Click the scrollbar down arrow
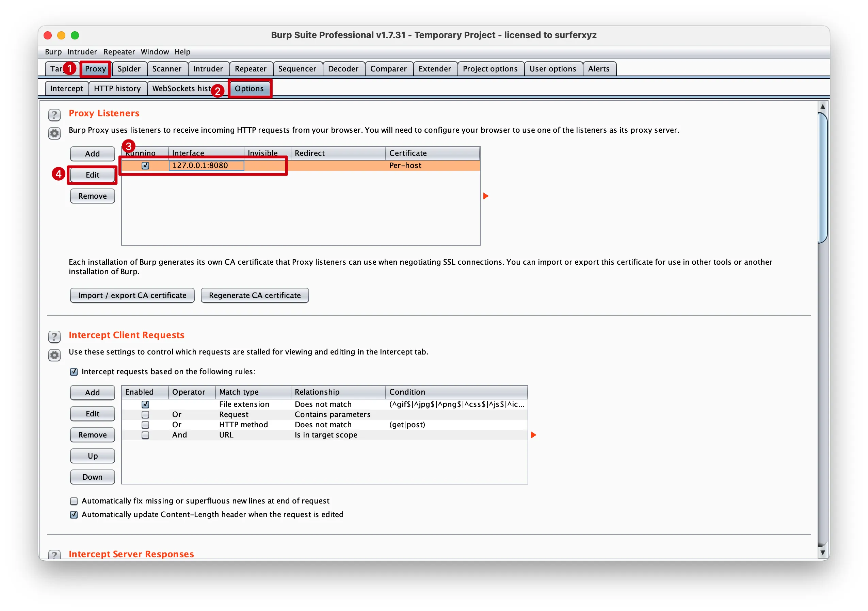Screen dimensions: 868x611 (x=822, y=552)
